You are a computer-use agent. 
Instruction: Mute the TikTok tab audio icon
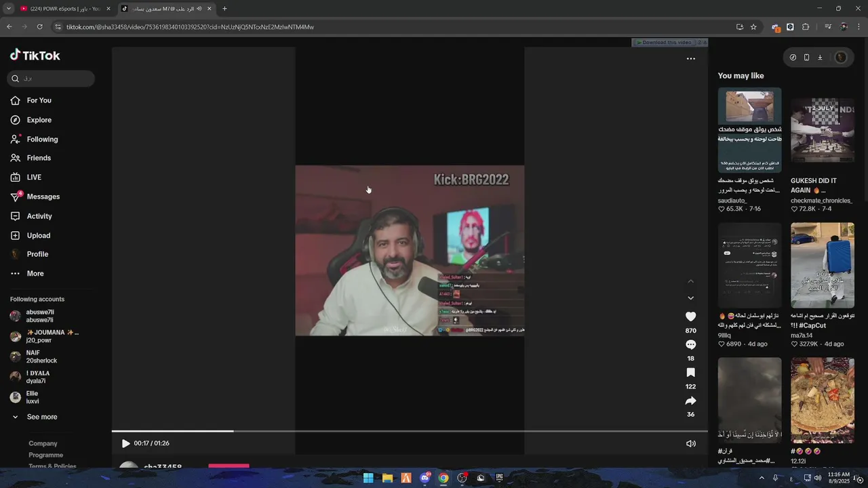click(x=199, y=9)
